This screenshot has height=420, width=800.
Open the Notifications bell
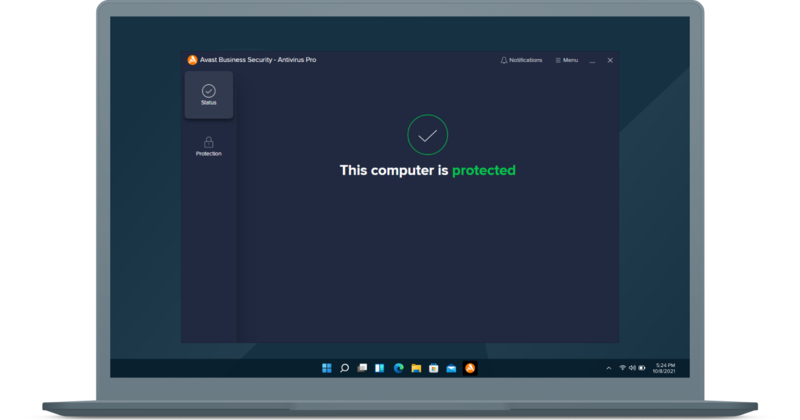pos(521,60)
